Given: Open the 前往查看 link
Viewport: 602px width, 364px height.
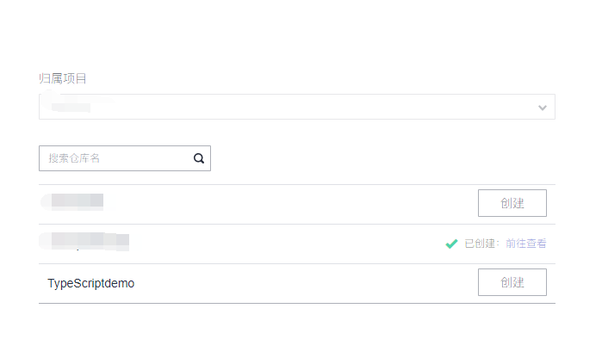Looking at the screenshot, I should point(525,244).
